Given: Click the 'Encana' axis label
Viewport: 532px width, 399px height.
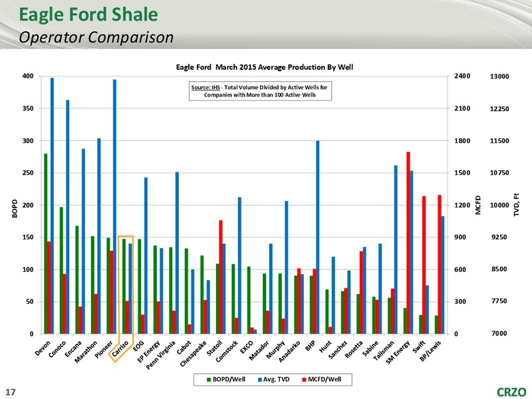Looking at the screenshot, I should 73,348.
